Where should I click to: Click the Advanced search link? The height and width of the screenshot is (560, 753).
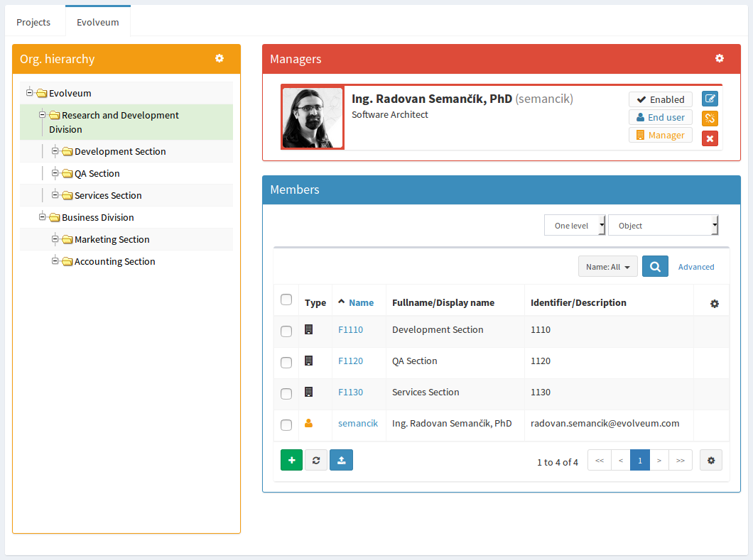click(695, 267)
